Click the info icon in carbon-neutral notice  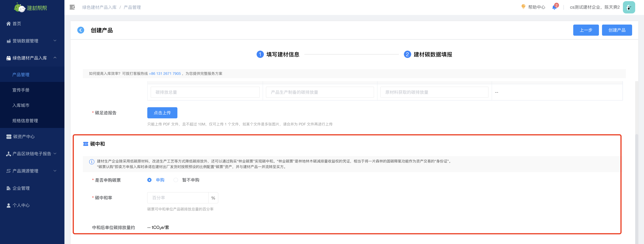tap(91, 162)
